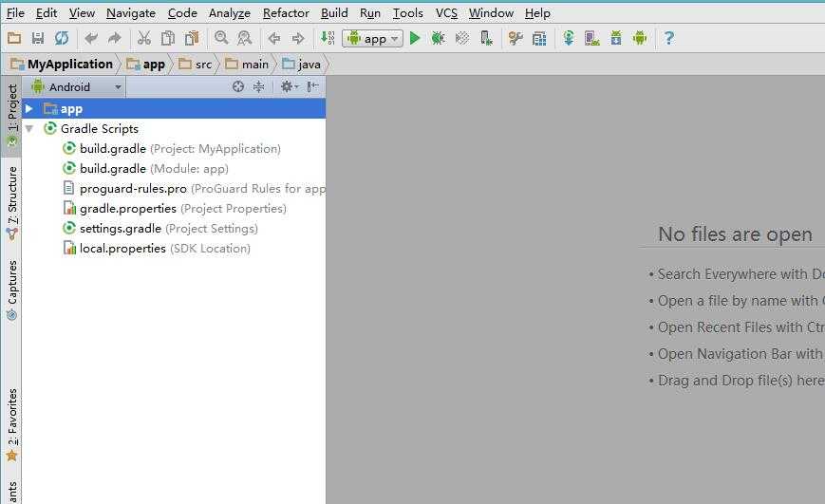Click the src breadcrumb folder
Image resolution: width=825 pixels, height=504 pixels.
pyautogui.click(x=196, y=65)
